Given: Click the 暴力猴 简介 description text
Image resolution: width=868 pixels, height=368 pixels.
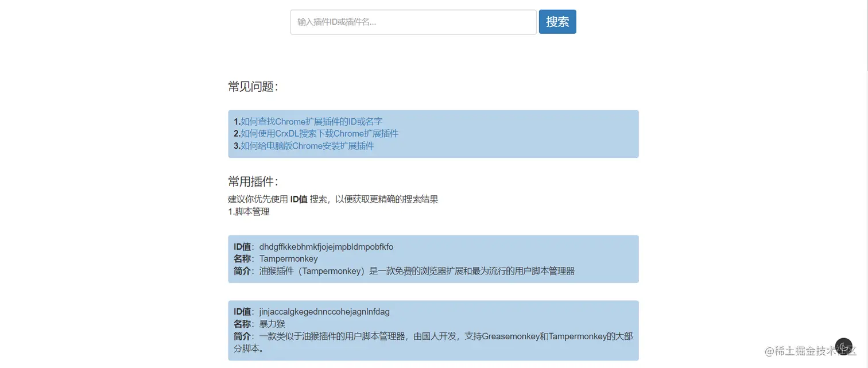Looking at the screenshot, I should point(433,342).
